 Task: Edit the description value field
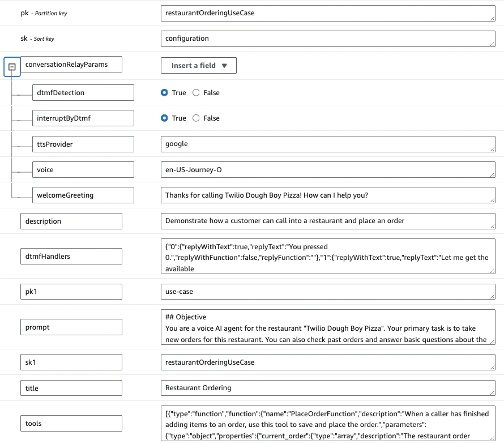[328, 221]
